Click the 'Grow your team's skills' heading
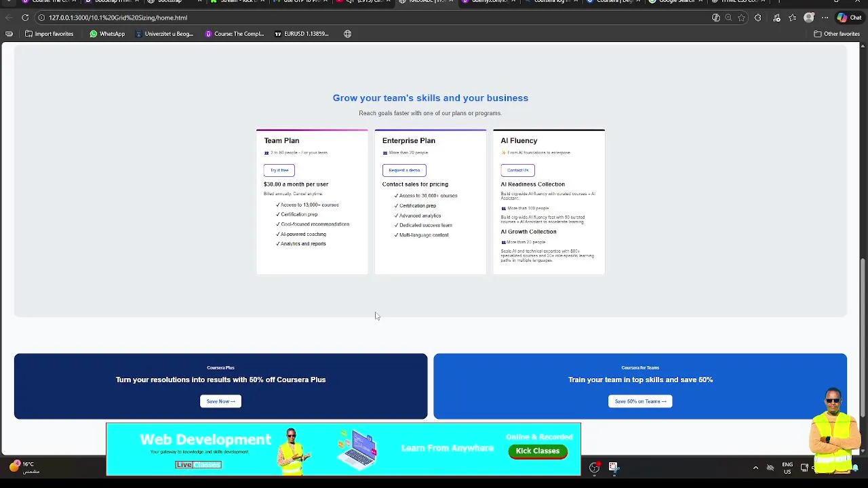 431,98
